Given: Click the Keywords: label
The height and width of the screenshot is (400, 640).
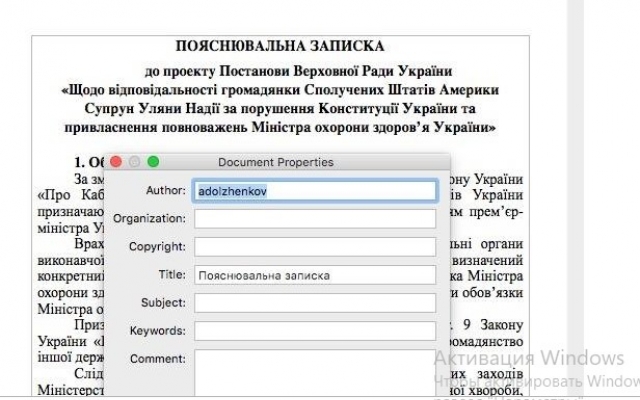Looking at the screenshot, I should point(158,331).
